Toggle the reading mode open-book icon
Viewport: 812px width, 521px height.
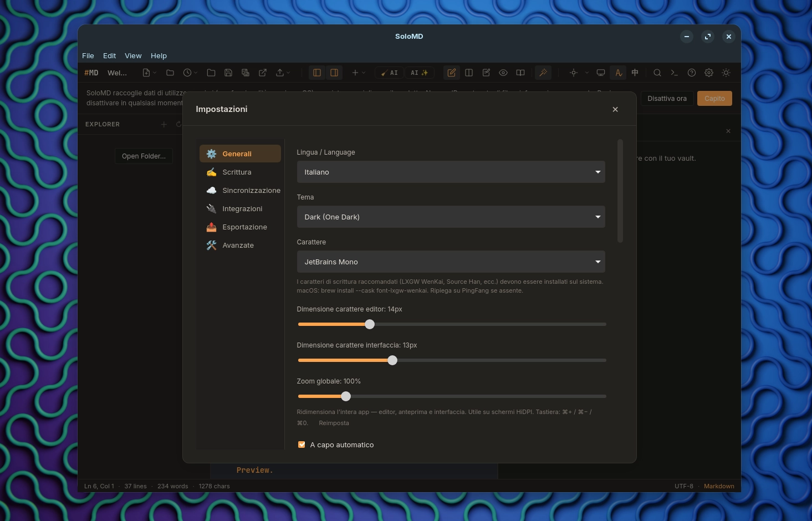(520, 73)
